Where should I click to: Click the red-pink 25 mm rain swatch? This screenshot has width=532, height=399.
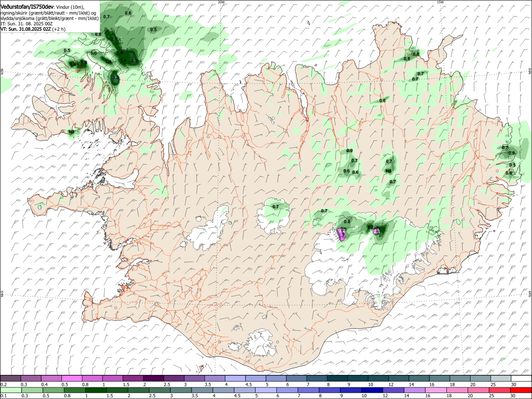[x=500, y=390]
